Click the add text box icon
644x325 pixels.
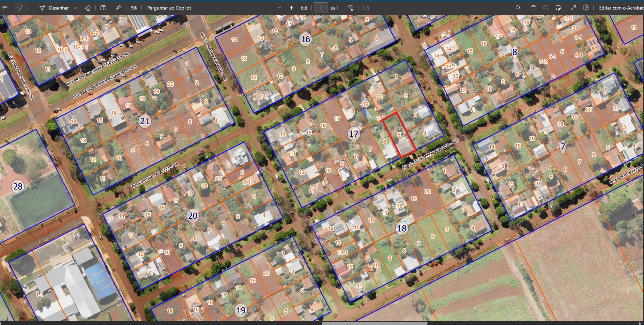pyautogui.click(x=103, y=8)
